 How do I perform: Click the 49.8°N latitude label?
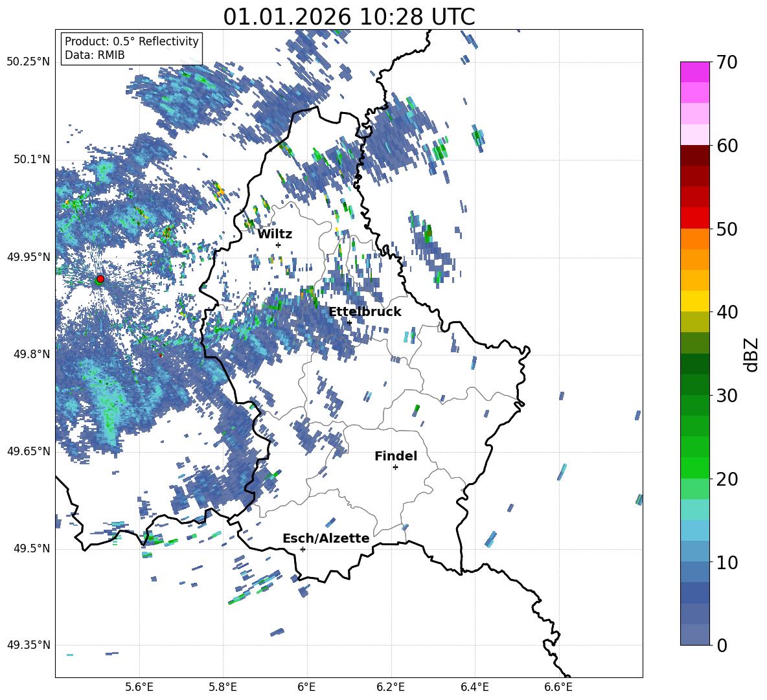tap(31, 354)
